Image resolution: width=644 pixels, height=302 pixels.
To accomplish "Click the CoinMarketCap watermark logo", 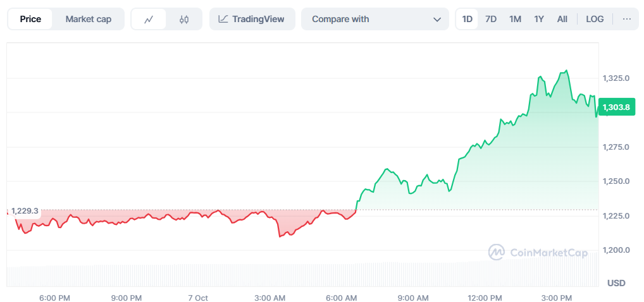I will tap(538, 253).
